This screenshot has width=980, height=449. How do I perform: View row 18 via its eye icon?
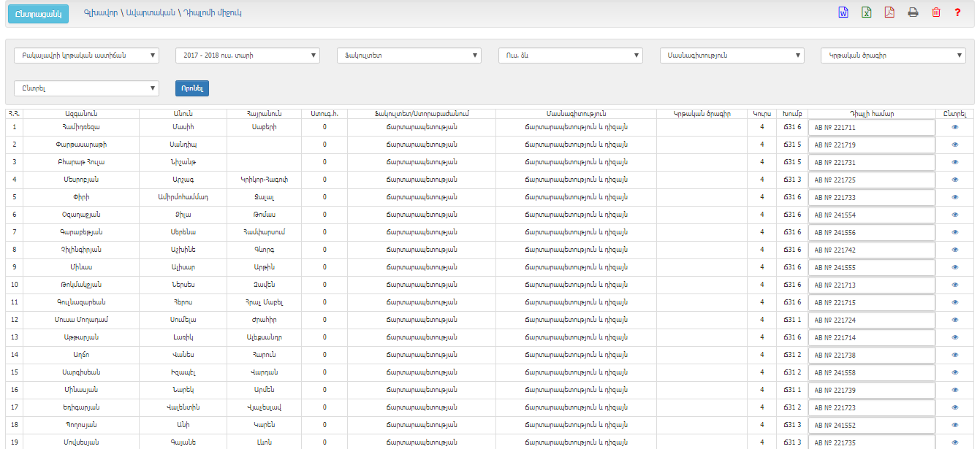point(954,425)
